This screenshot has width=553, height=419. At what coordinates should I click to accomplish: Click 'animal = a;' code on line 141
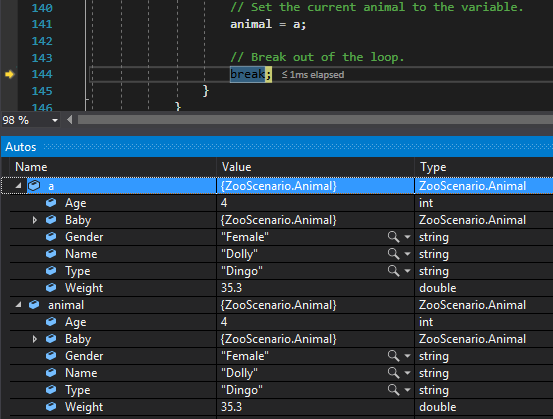click(x=268, y=24)
